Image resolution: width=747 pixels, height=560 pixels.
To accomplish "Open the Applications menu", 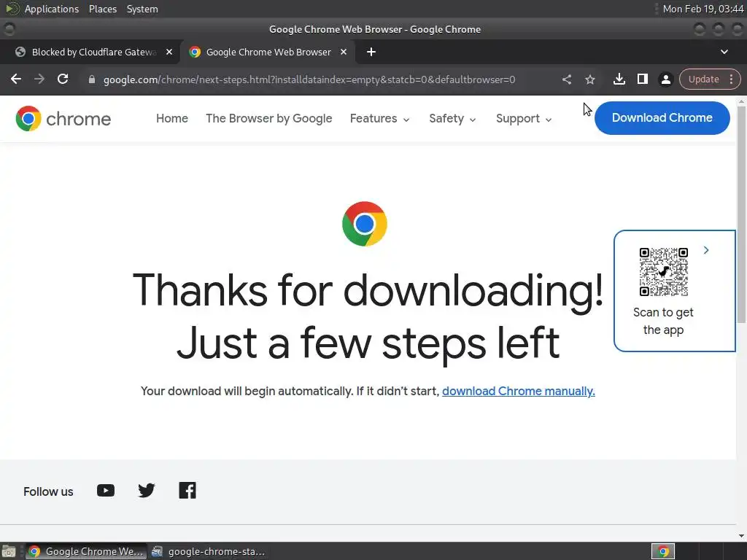I will click(x=52, y=9).
